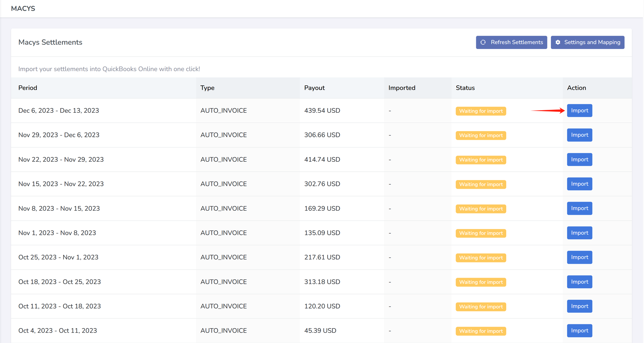Viewport: 644px width, 343px height.
Task: Import the Nov 29 - Dec 6 settlement
Action: [579, 135]
